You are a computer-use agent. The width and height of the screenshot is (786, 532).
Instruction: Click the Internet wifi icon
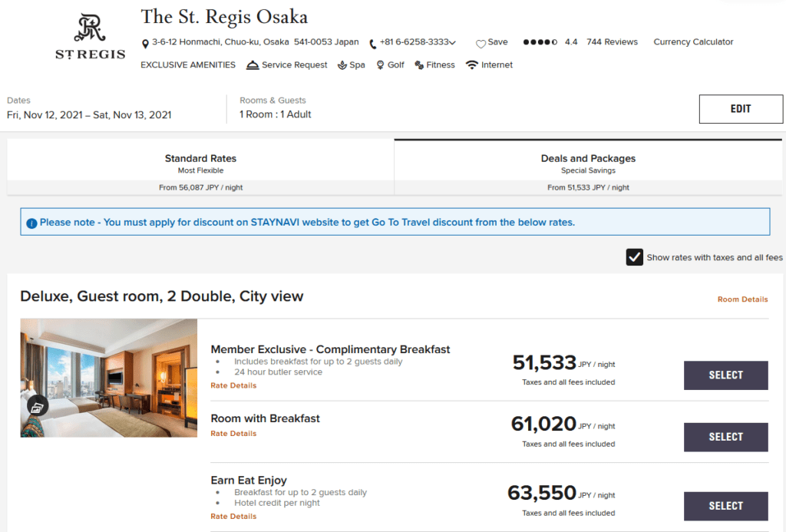tap(471, 64)
